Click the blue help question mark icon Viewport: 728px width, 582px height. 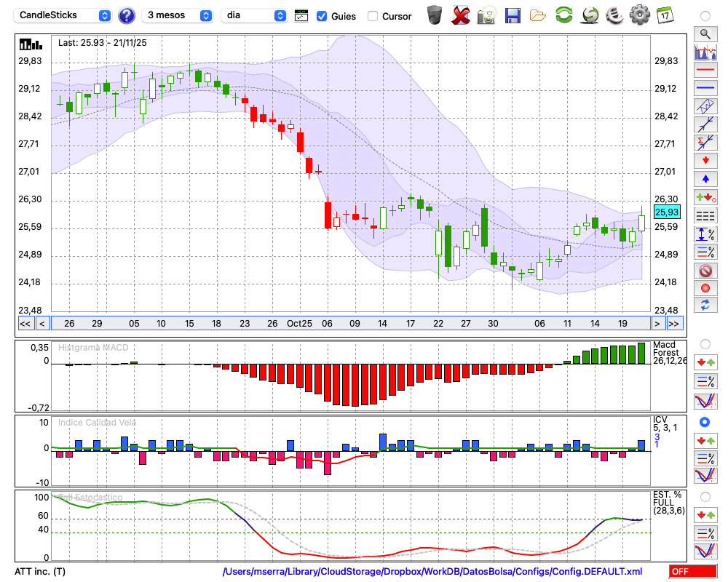127,15
